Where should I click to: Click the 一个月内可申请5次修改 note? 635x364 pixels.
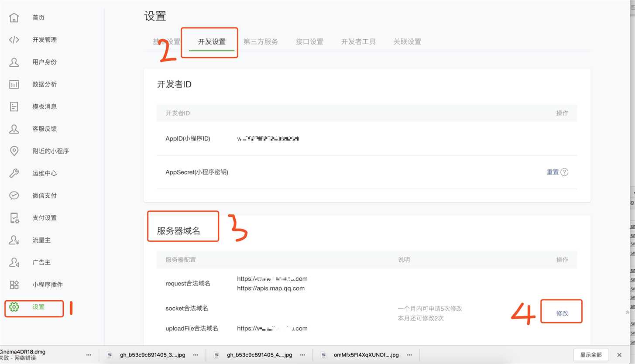point(430,308)
